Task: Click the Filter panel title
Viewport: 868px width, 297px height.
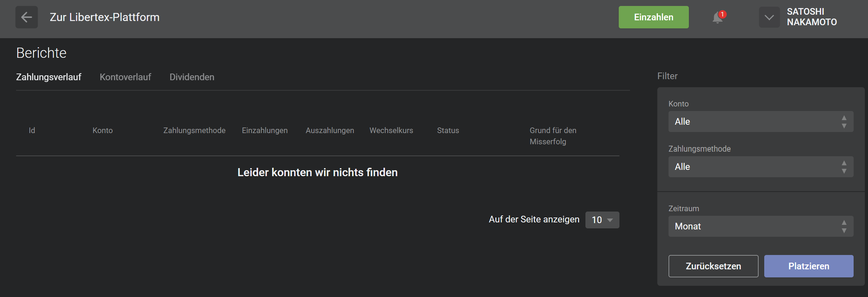Action: [x=667, y=76]
